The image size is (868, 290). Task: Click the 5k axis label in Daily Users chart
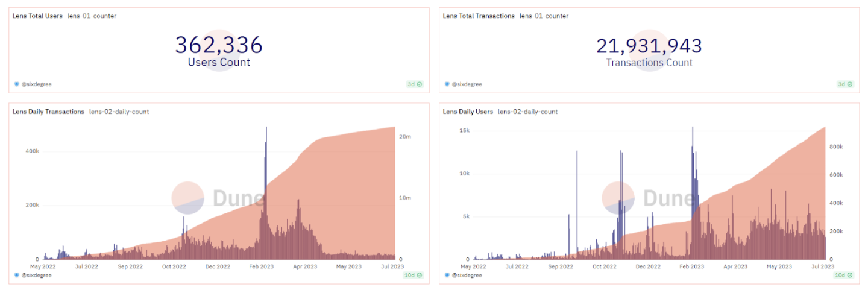pyautogui.click(x=466, y=216)
